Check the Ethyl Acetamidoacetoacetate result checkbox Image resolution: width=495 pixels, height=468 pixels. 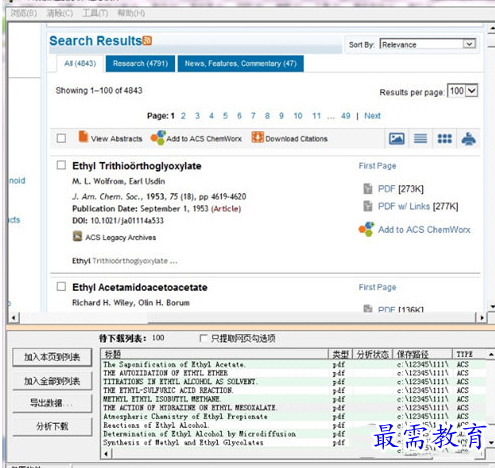[61, 286]
